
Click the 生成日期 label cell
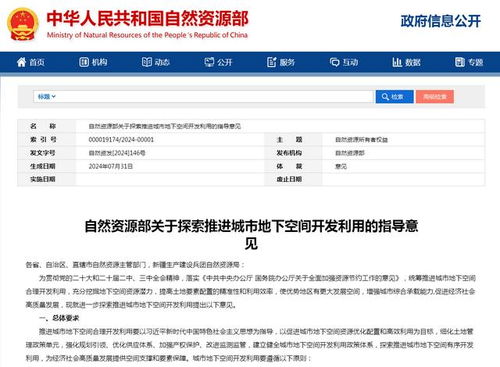click(x=46, y=166)
